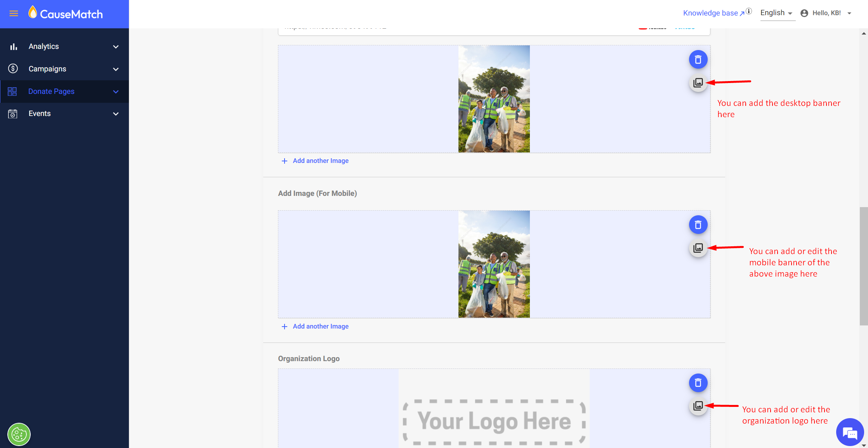Open gallery icon for desktop banner
868x448 pixels.
pyautogui.click(x=698, y=83)
